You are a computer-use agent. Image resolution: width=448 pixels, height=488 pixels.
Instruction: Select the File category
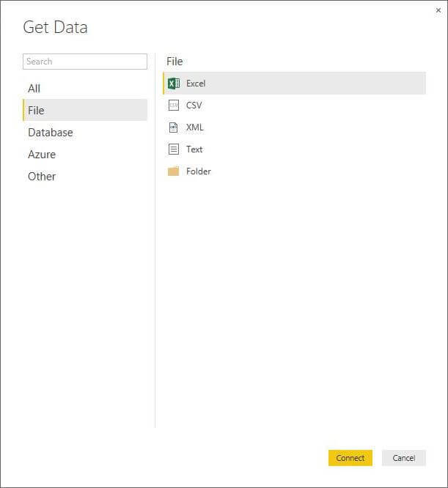[36, 111]
